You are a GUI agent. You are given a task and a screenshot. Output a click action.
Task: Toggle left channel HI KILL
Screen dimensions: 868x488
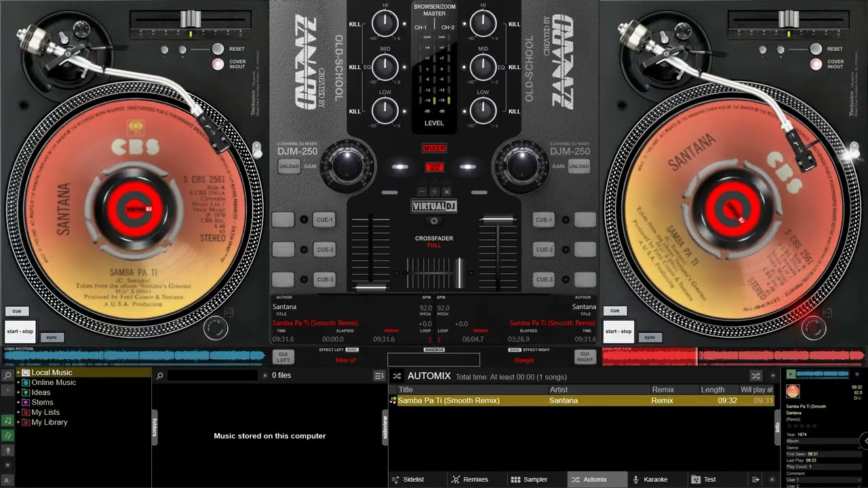click(x=355, y=24)
